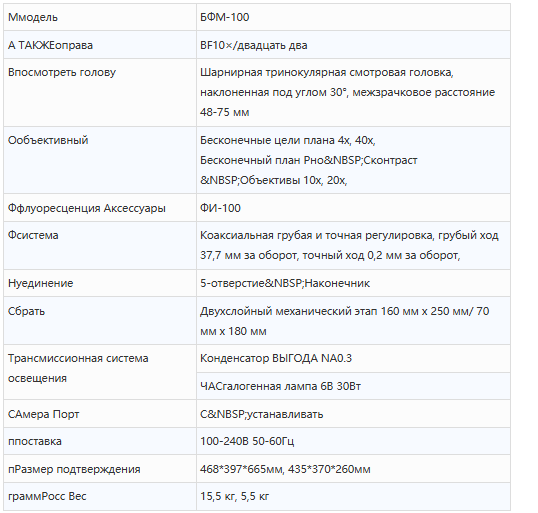Screen dimensions: 538x513
Task: Select the Конденсатор ВЫГОДА NA0.3 cell
Action: (x=353, y=359)
